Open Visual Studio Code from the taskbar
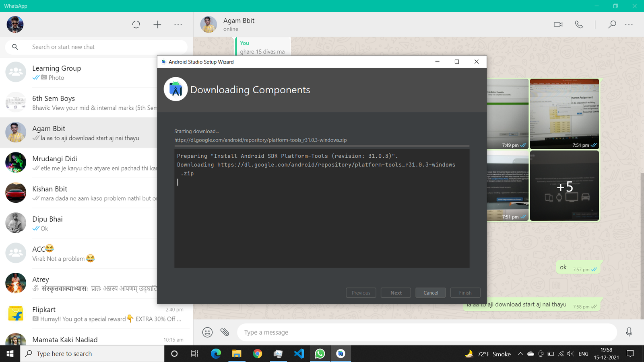Screen dimensions: 644x362 299,354
